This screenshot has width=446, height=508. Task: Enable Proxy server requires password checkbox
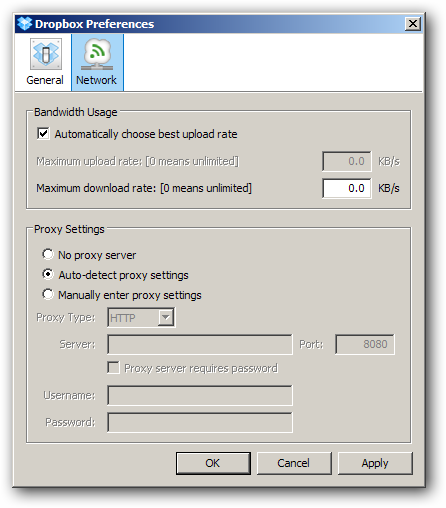pos(114,368)
